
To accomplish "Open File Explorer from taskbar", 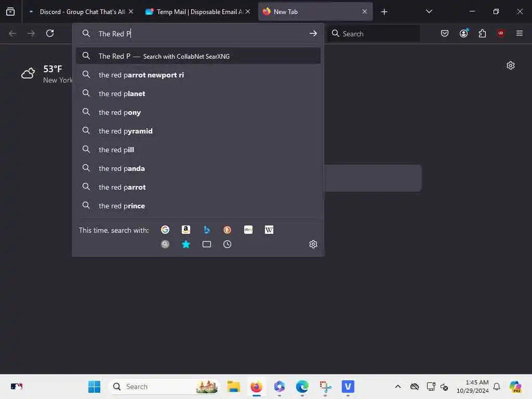I will (233, 387).
